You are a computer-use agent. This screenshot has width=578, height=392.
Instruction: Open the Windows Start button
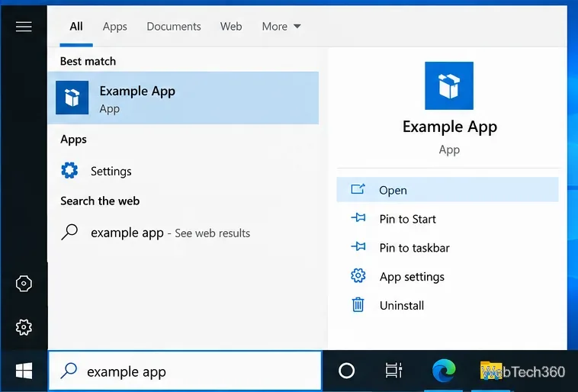click(24, 371)
